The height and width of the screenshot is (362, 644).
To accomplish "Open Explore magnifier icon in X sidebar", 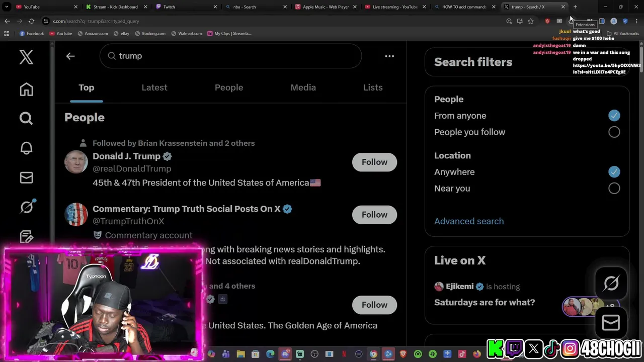I will [26, 118].
